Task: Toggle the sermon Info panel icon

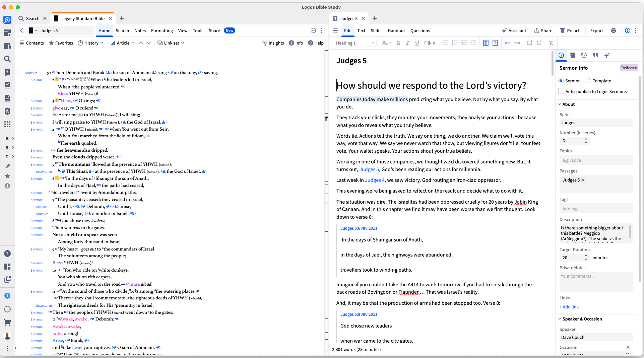Action: tap(628, 30)
